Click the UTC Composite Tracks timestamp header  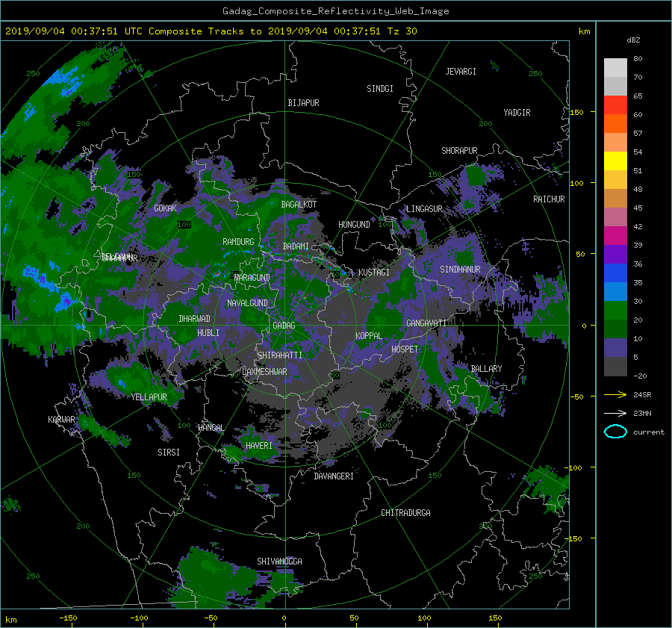(x=211, y=31)
